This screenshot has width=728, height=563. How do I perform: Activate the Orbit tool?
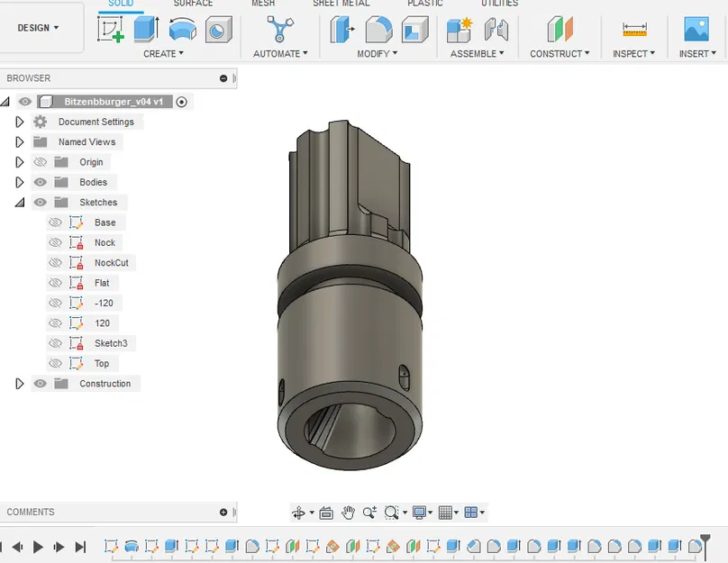coord(301,512)
